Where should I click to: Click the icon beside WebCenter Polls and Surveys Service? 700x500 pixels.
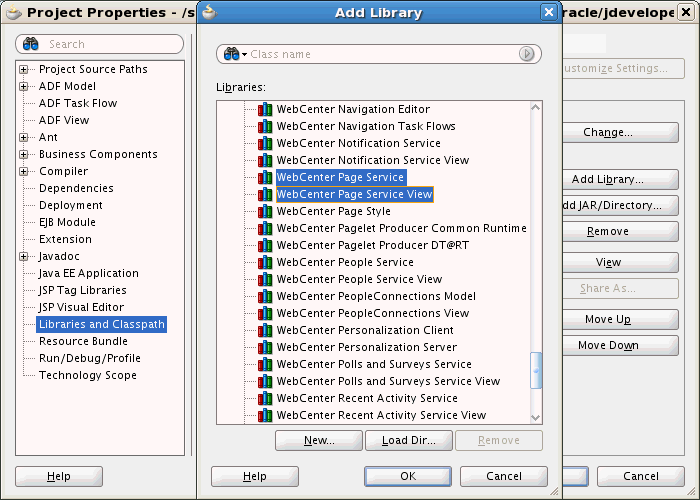coord(265,363)
